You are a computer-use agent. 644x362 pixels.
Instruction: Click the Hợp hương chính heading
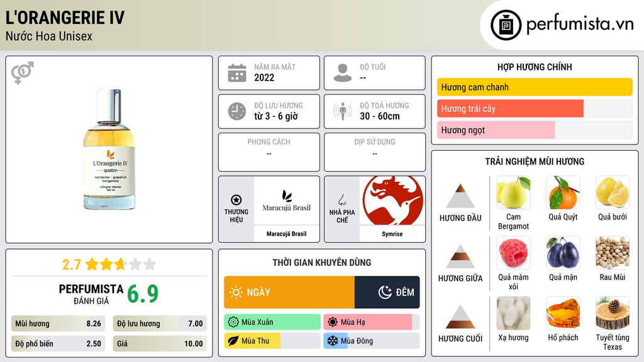click(x=535, y=67)
